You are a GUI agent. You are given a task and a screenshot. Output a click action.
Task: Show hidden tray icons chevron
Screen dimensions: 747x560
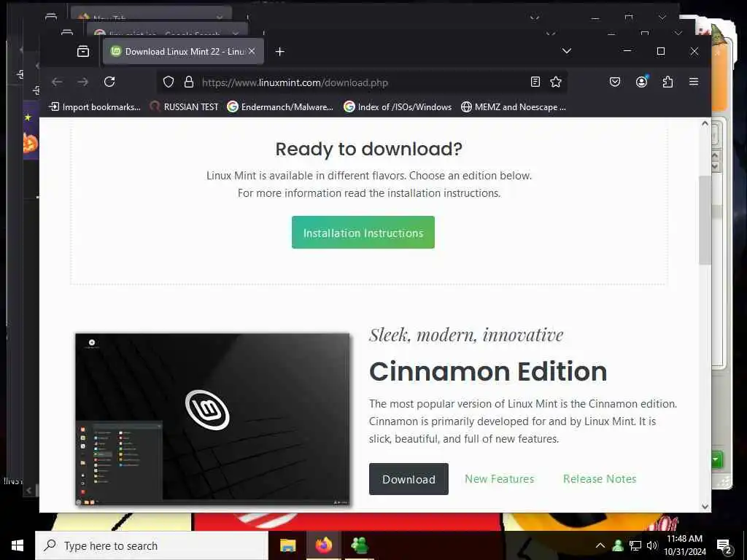[600, 545]
